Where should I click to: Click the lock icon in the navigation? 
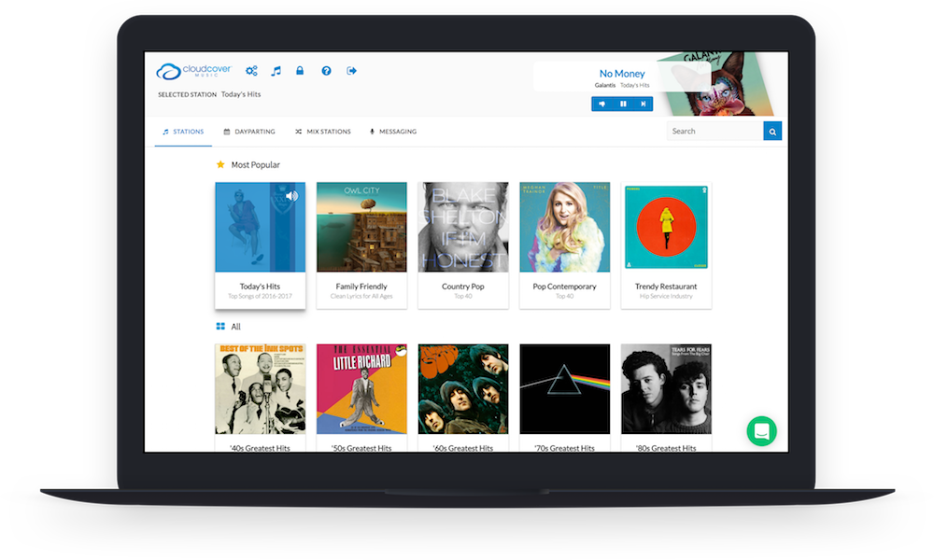pyautogui.click(x=300, y=70)
